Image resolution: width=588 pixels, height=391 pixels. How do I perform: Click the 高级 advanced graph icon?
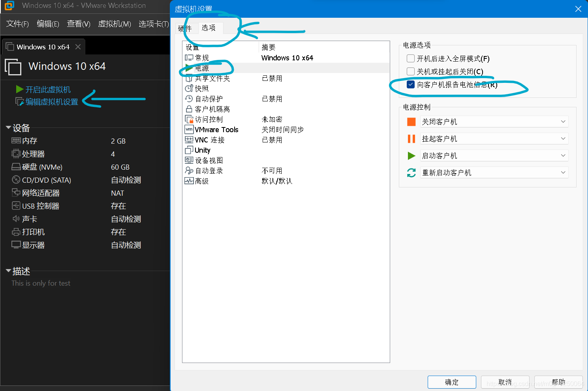(189, 181)
